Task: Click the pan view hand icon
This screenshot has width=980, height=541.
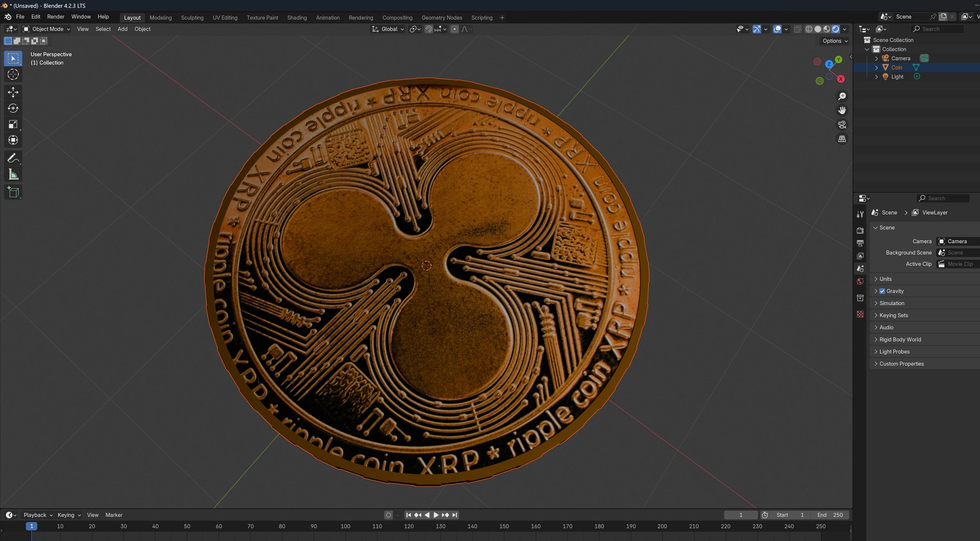Action: pos(842,110)
